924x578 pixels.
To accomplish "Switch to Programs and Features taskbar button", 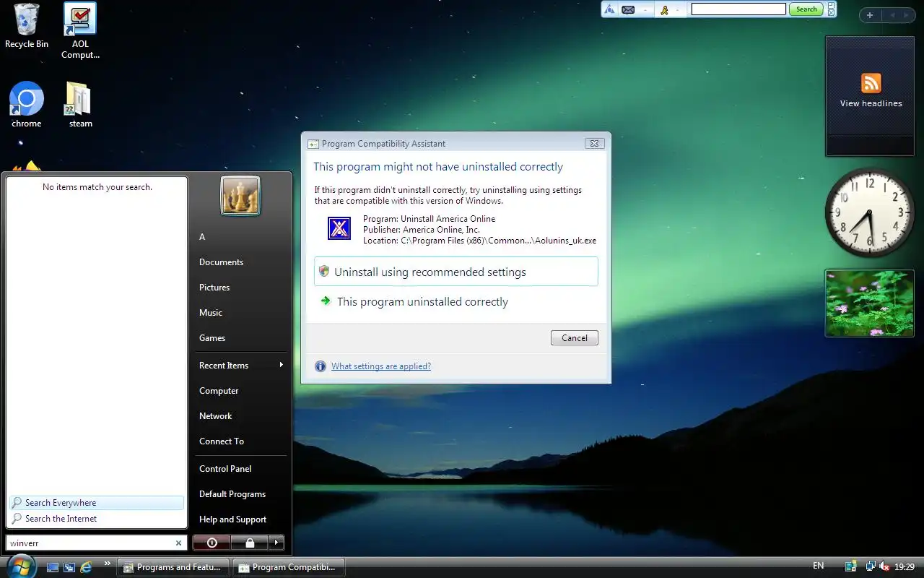I will tap(173, 567).
